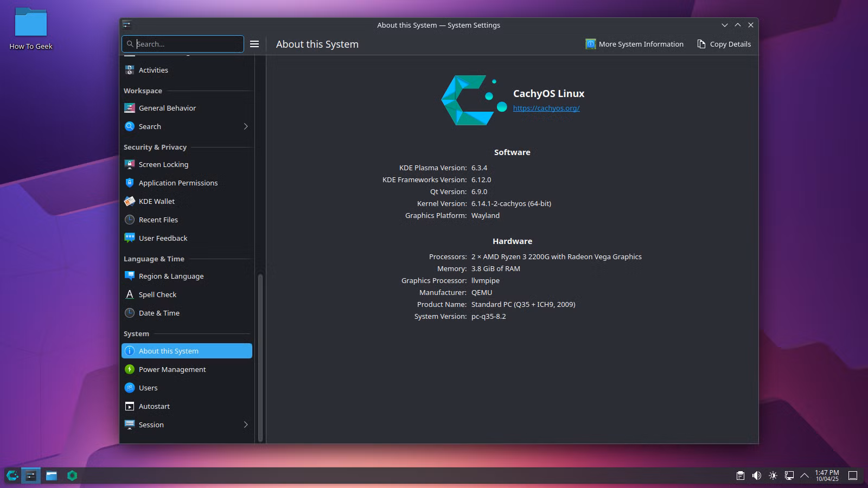
Task: Click the sidebar vertical scrollbar
Action: coord(260,358)
